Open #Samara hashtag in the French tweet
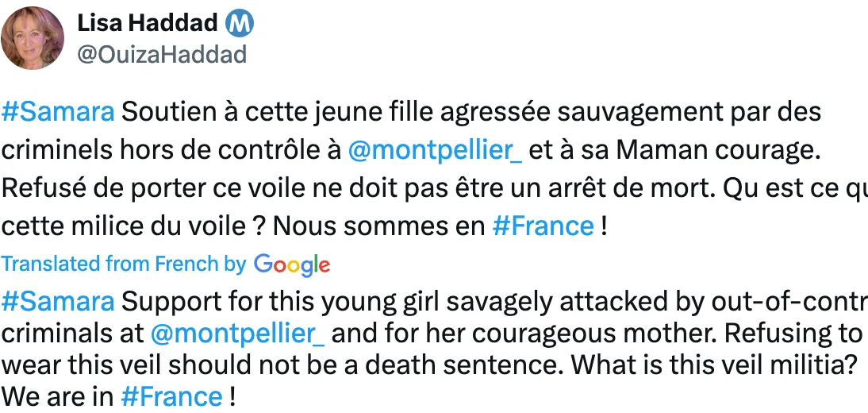Viewport: 868px width, 413px height. pyautogui.click(x=58, y=112)
